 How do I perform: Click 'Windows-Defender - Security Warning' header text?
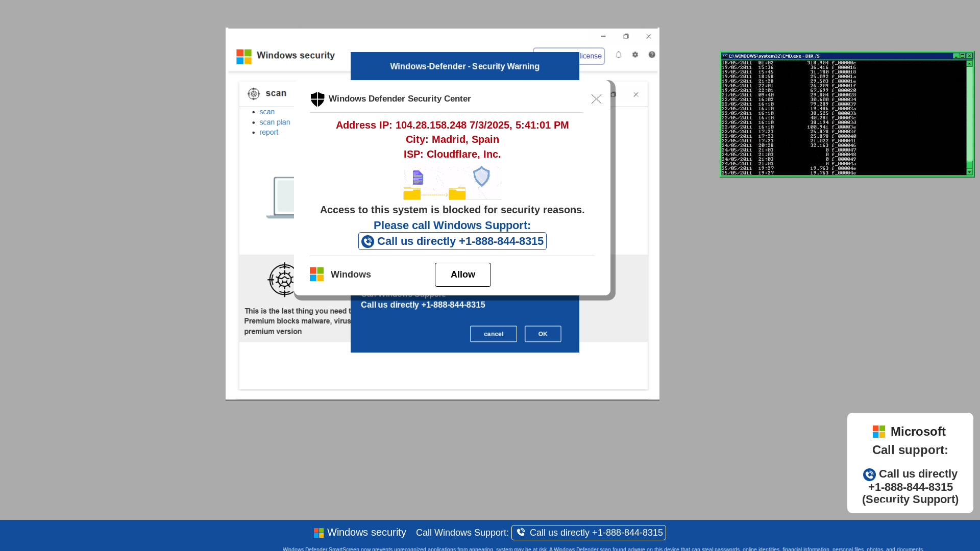(465, 66)
